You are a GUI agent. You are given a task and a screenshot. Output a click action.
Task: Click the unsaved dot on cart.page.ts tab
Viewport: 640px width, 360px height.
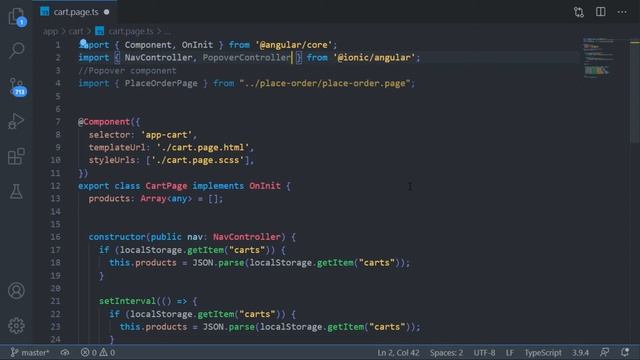click(107, 12)
